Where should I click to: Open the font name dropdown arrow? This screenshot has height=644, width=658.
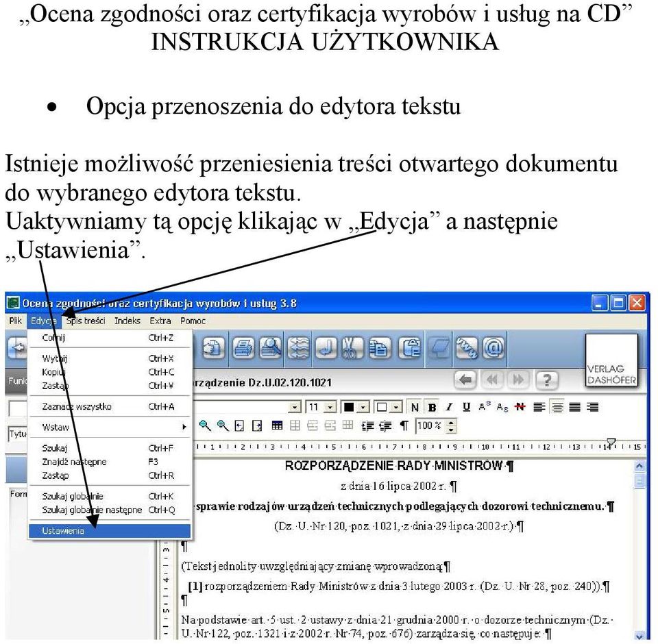295,407
